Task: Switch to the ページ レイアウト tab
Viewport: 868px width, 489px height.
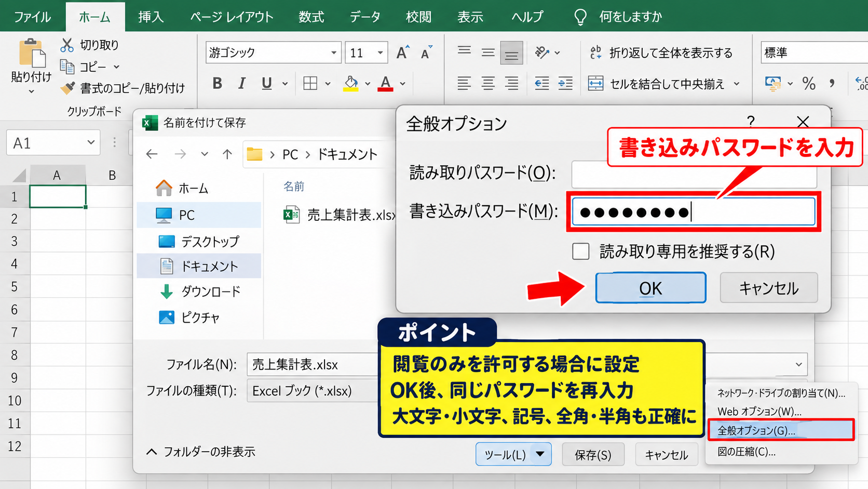Action: pyautogui.click(x=232, y=17)
